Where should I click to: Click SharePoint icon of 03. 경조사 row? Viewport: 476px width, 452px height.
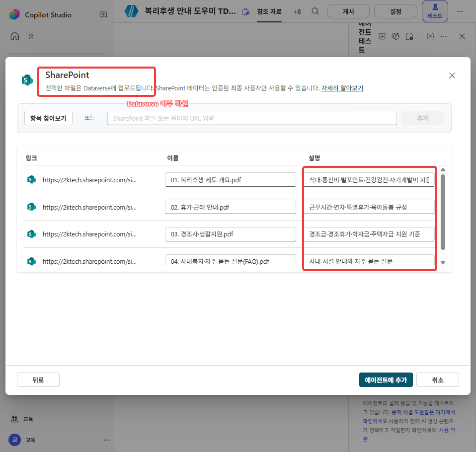click(32, 234)
